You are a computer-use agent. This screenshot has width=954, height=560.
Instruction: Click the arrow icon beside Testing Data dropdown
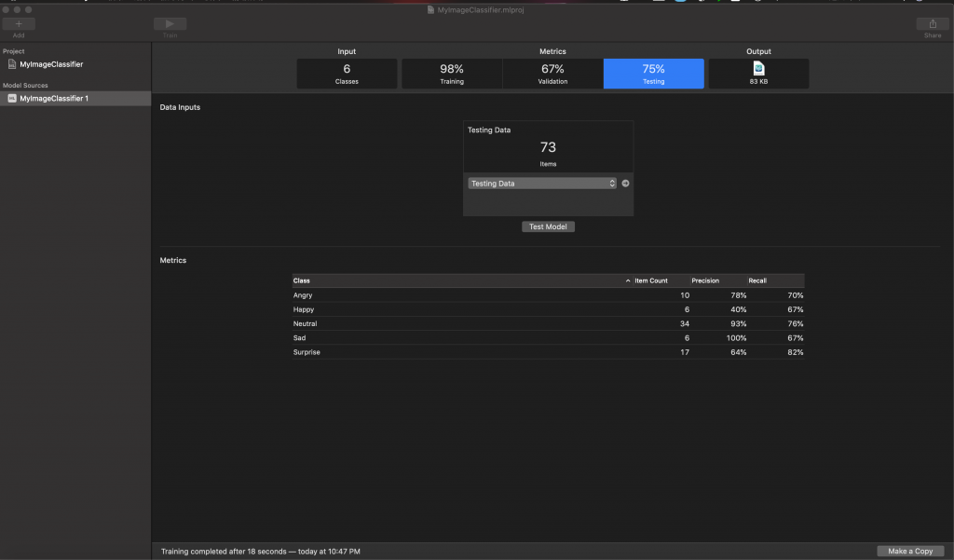(625, 184)
